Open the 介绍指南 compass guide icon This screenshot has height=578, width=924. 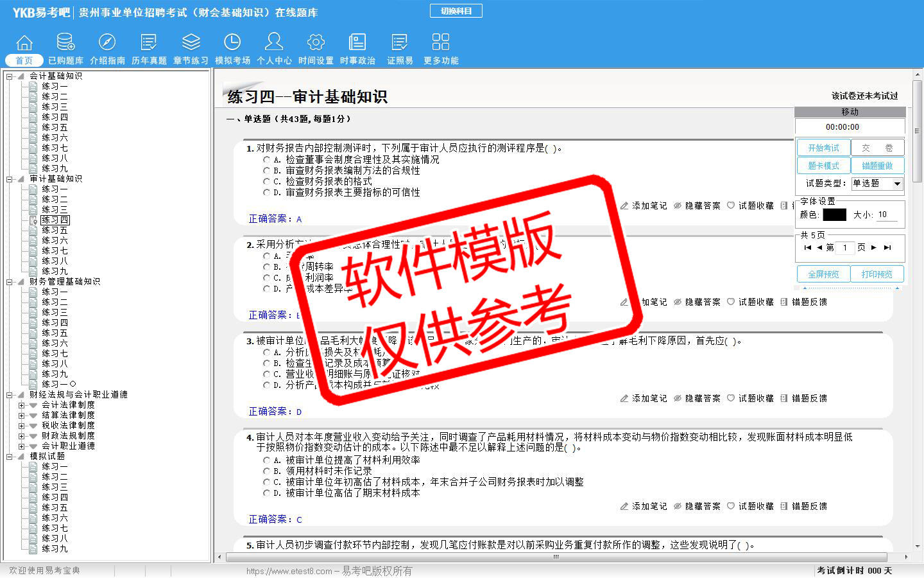107,43
